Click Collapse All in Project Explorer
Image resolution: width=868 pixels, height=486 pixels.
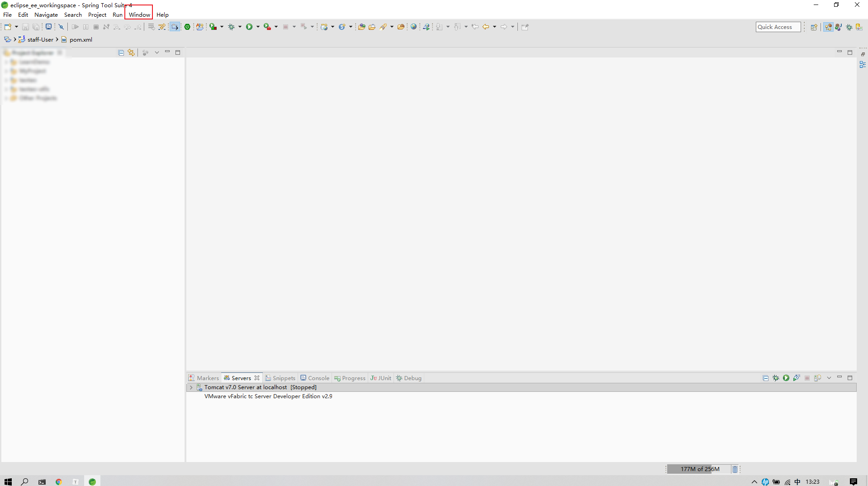pos(121,52)
